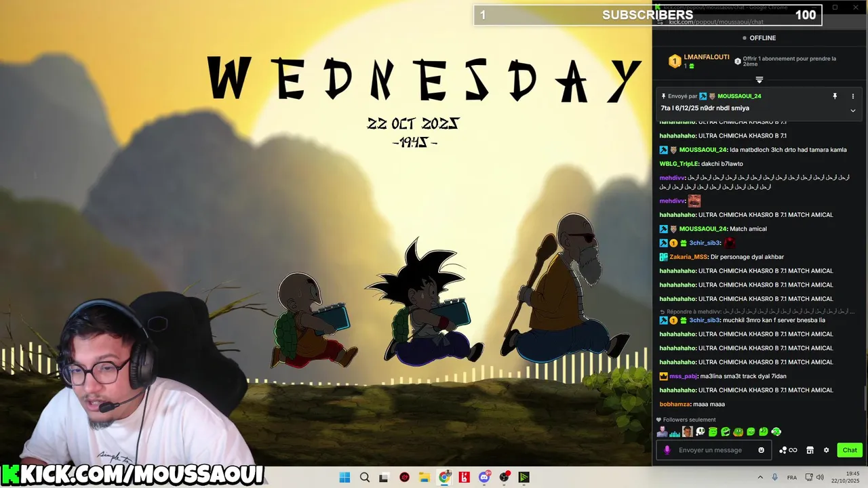This screenshot has width=868, height=488.
Task: Open the Windows Start menu
Action: pos(344,477)
